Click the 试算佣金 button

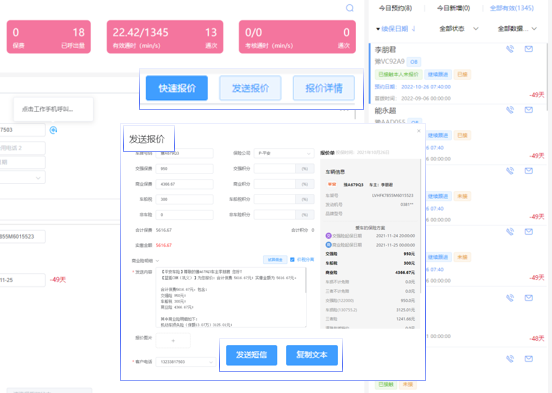point(275,260)
